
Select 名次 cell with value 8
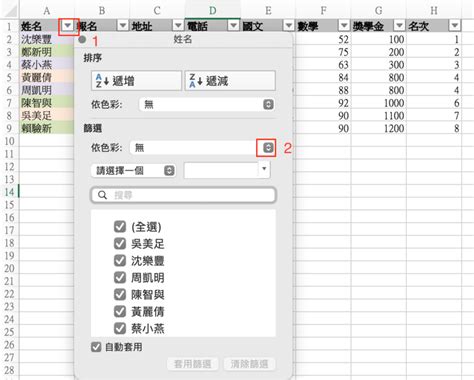[434, 128]
